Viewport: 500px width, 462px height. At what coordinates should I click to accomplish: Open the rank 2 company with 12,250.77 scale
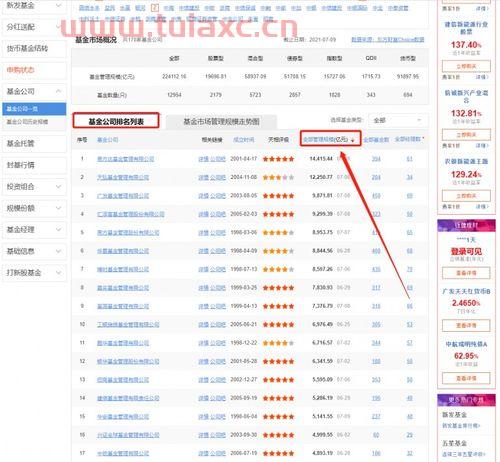[123, 177]
